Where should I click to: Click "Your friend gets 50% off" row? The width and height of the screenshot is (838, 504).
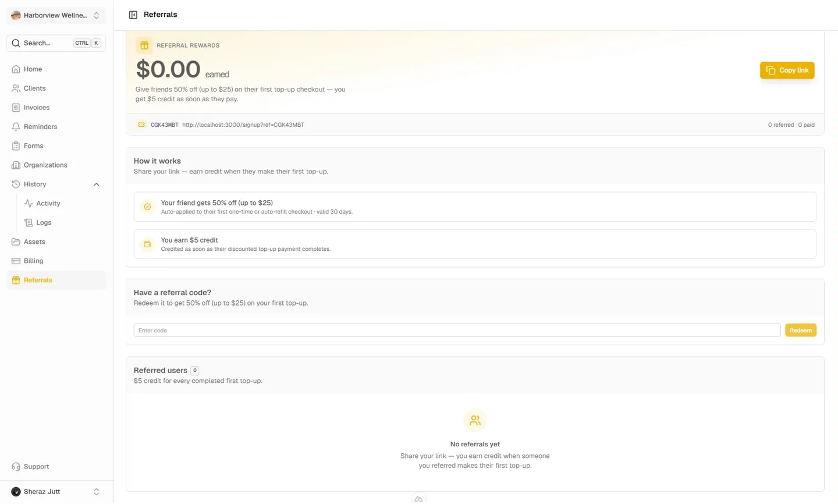(x=475, y=207)
